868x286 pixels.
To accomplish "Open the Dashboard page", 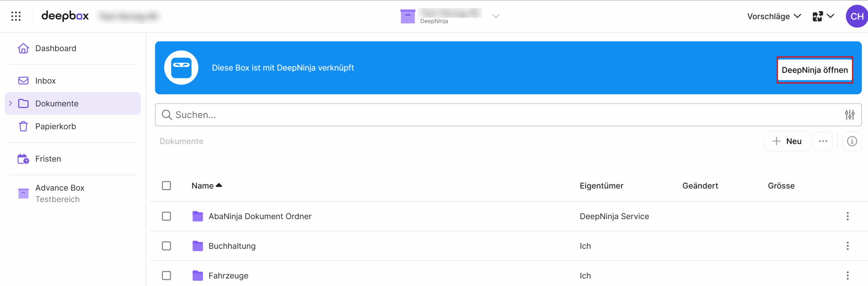I will tap(73, 48).
